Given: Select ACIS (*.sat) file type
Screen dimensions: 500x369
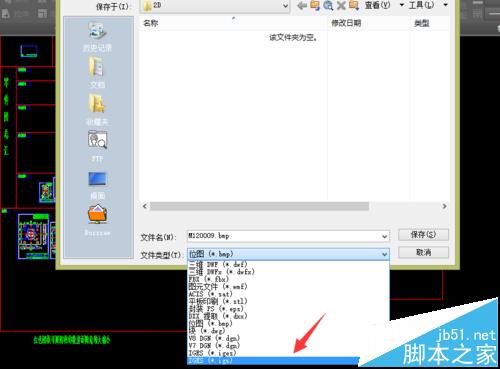Looking at the screenshot, I should (288, 294).
